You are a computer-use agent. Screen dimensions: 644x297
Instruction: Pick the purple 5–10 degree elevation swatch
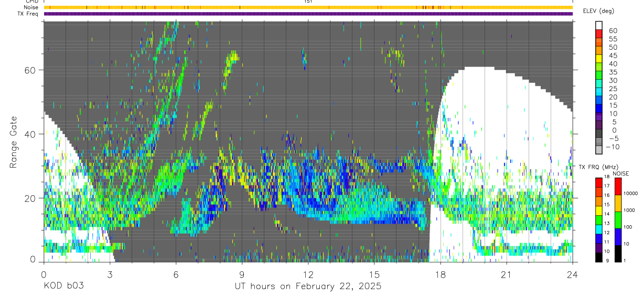(x=599, y=117)
